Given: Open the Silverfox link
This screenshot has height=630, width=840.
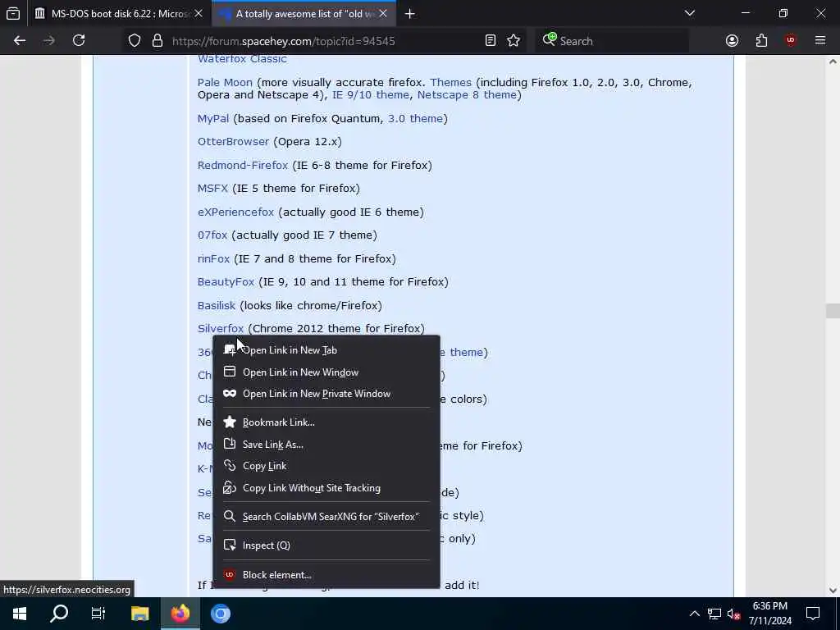Looking at the screenshot, I should click(x=221, y=328).
